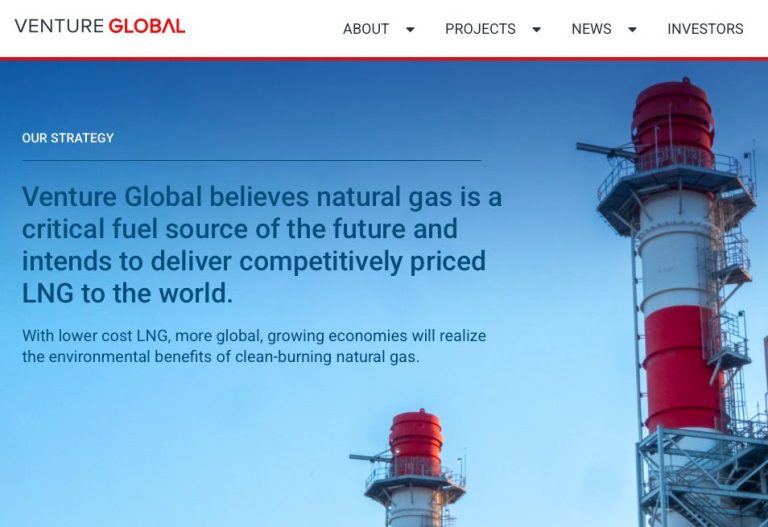Viewport: 768px width, 527px height.
Task: Expand the ABOUT dropdown arrow
Action: [410, 29]
